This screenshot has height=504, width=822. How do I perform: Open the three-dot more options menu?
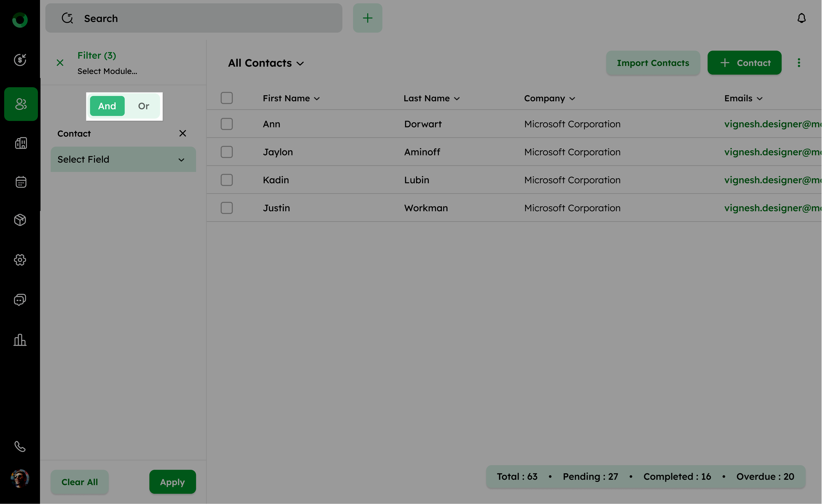pyautogui.click(x=799, y=63)
